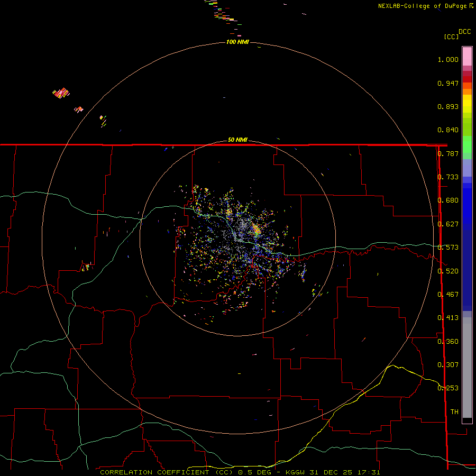Viewport: 476px width, 476px height.
Task: Click the 0.5 DEG elevation text
Action: click(x=255, y=472)
